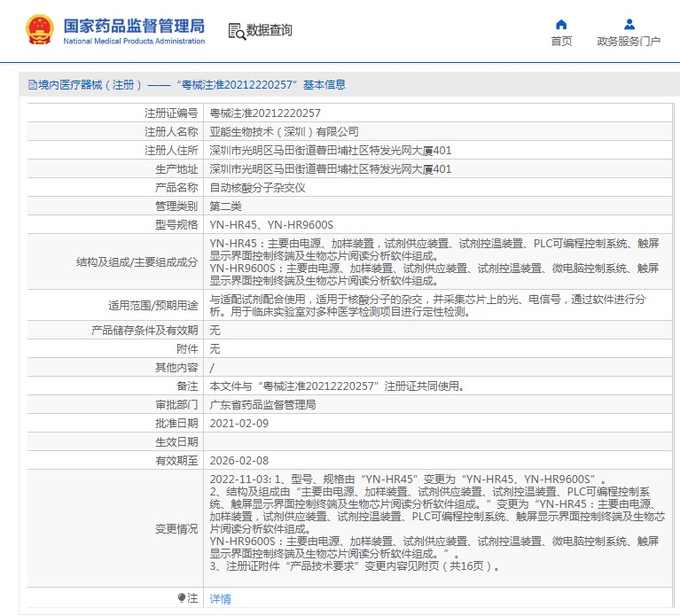Click the document icon before 境内医疗器械
Viewport: 680px width, 616px height.
tap(33, 84)
